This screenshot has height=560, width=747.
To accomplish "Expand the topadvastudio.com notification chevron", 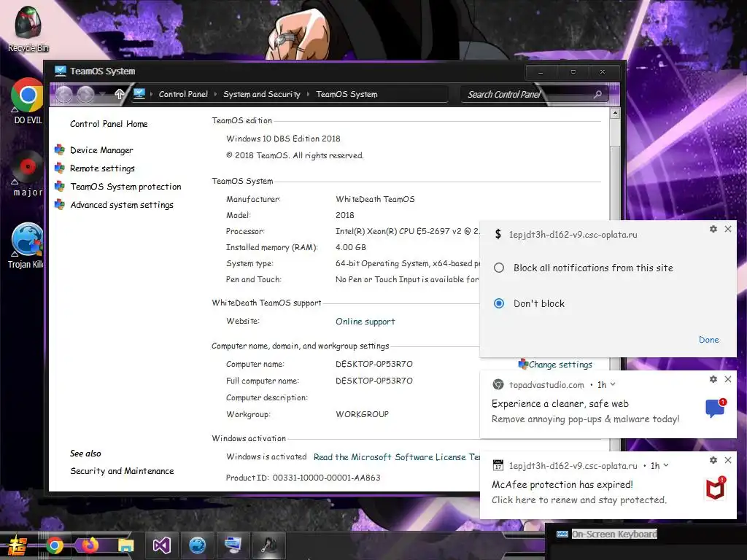I will click(x=613, y=384).
